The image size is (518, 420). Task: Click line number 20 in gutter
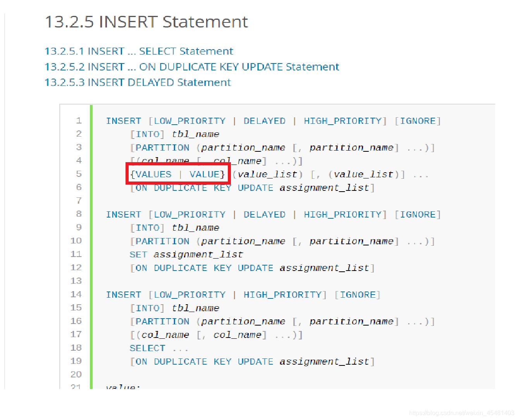[x=76, y=374]
